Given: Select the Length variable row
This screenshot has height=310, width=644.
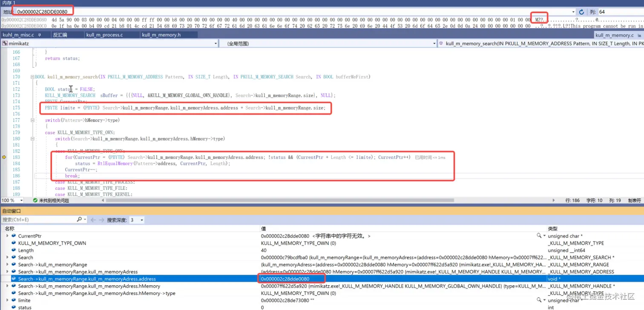Looking at the screenshot, I should tap(322, 250).
